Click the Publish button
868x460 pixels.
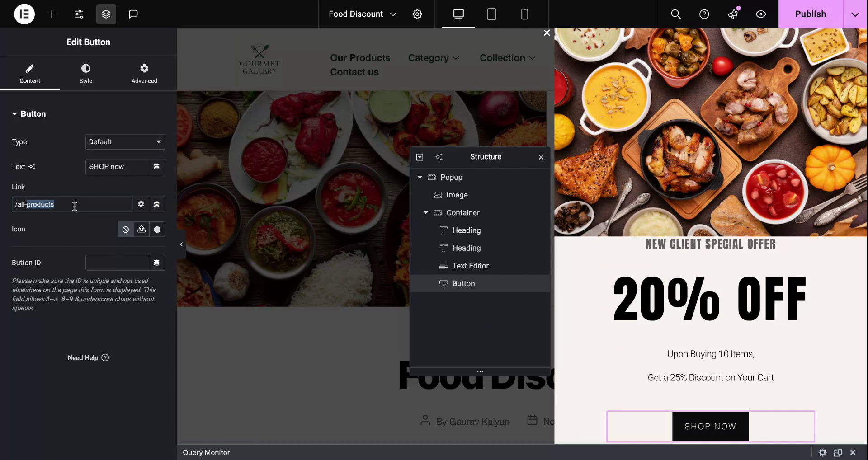click(x=811, y=14)
